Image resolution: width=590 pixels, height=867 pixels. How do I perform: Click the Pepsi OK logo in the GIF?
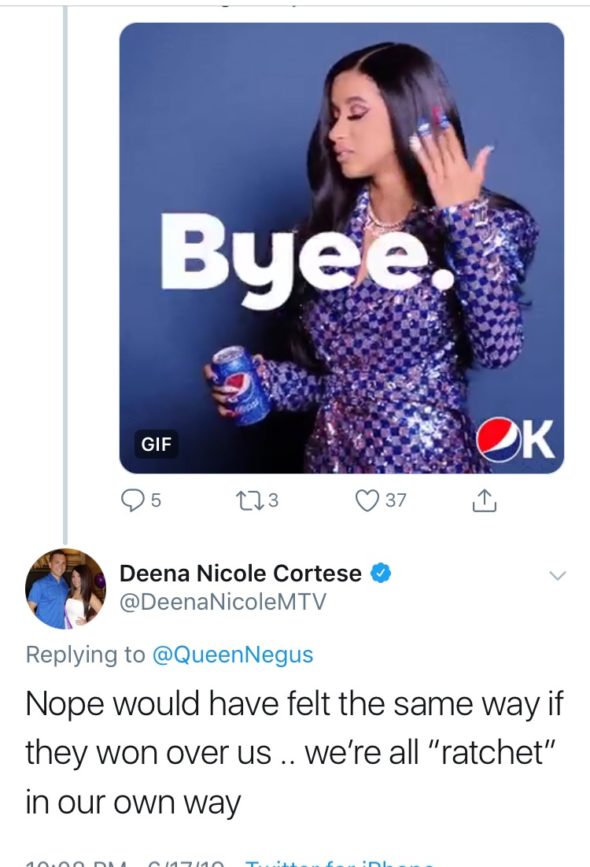pyautogui.click(x=516, y=440)
